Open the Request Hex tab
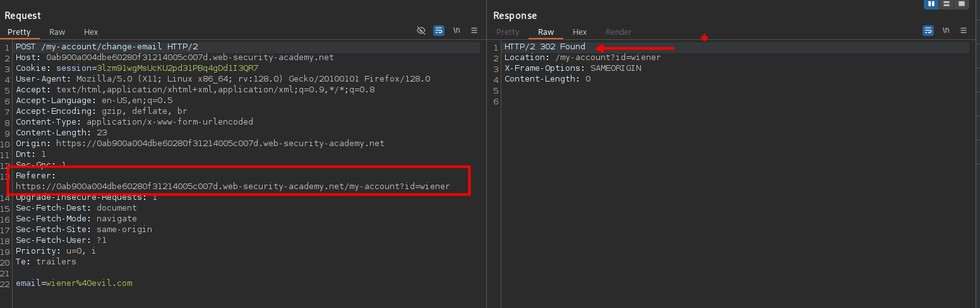Image resolution: width=980 pixels, height=308 pixels. coord(91,32)
